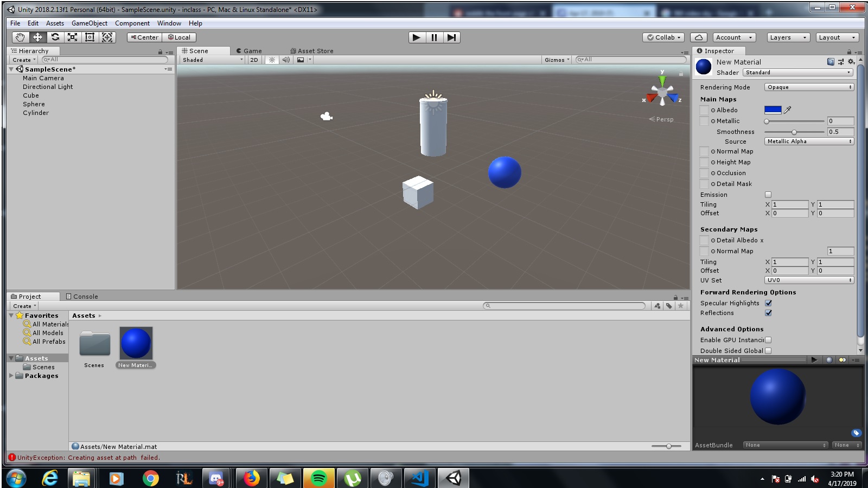
Task: Click the Step frame button
Action: pyautogui.click(x=451, y=37)
